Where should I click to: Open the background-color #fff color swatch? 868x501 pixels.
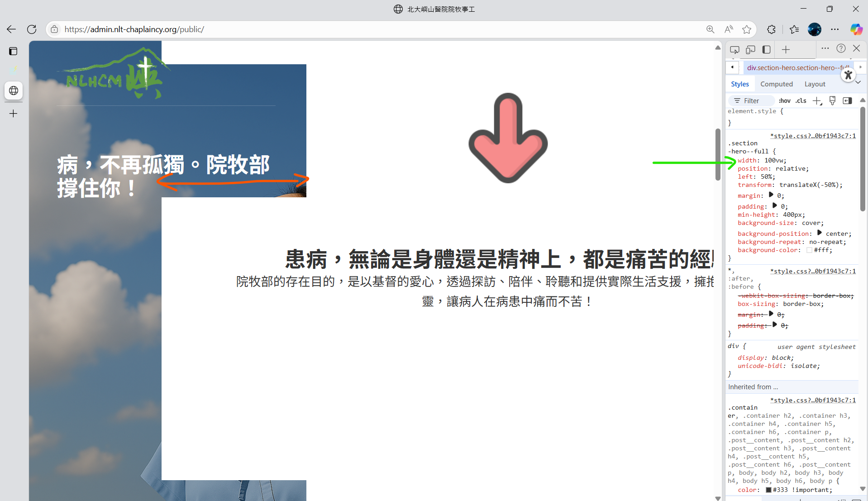click(x=809, y=250)
